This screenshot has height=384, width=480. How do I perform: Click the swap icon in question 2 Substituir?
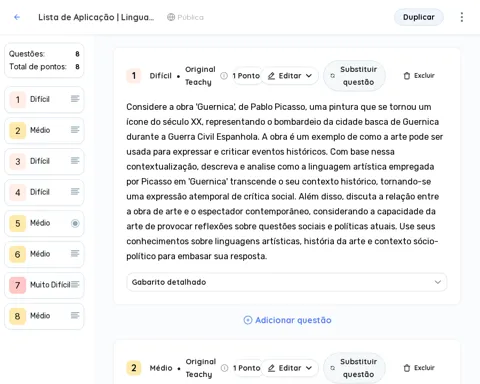pyautogui.click(x=332, y=368)
